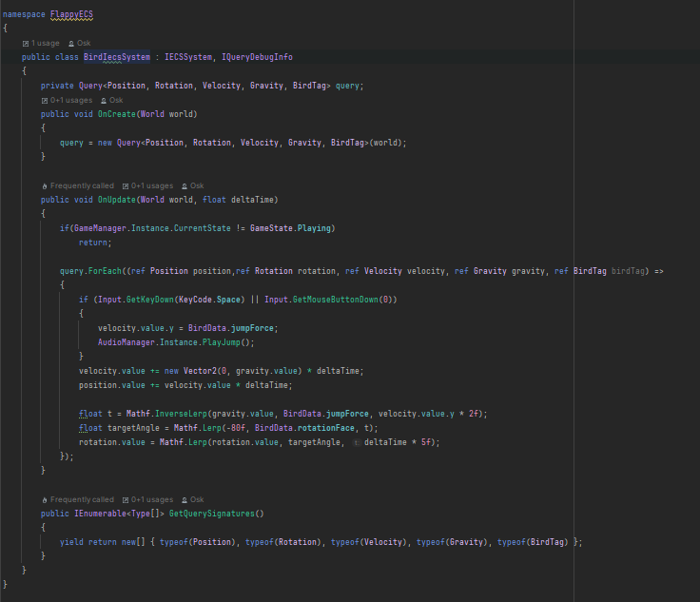The image size is (700, 602).
Task: Click the grayed-out 'birdTag' lambda parameter
Action: pos(628,271)
